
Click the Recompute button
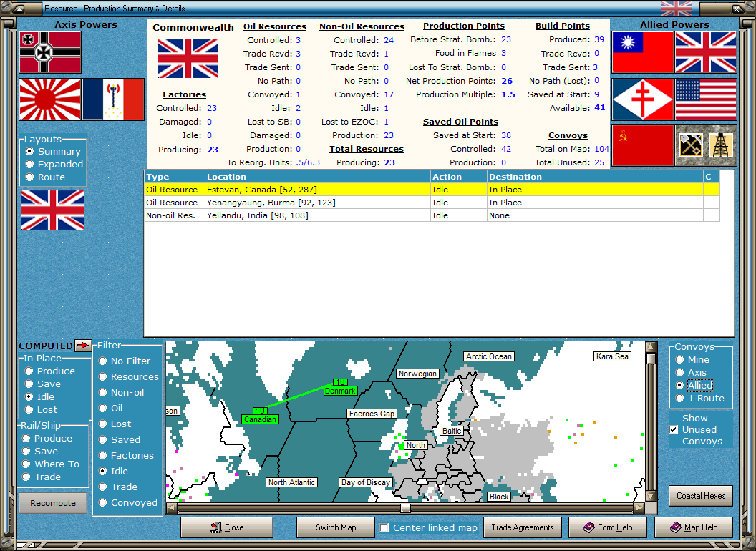point(53,503)
